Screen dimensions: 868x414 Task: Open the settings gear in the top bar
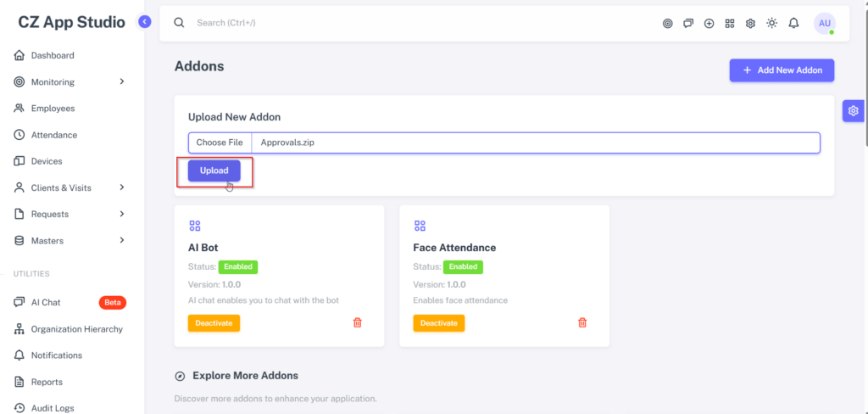(751, 23)
